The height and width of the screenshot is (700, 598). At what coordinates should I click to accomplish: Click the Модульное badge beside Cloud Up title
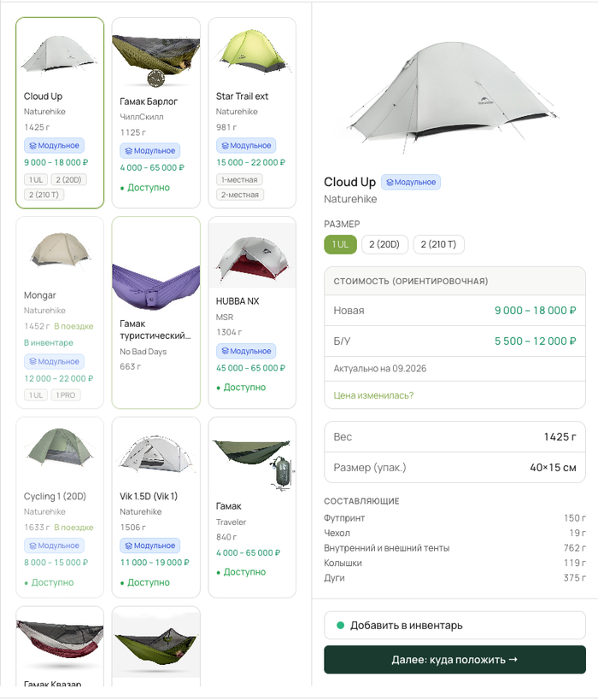click(x=410, y=182)
